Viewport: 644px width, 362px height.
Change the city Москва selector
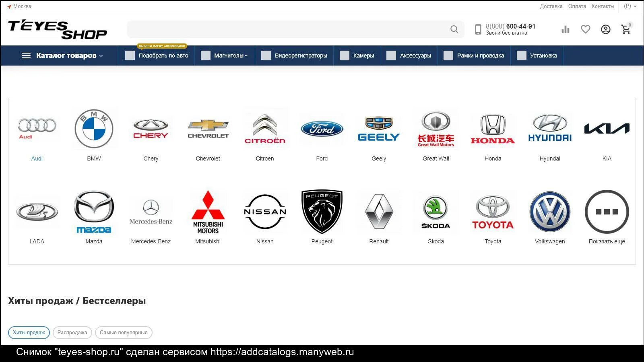click(x=19, y=6)
